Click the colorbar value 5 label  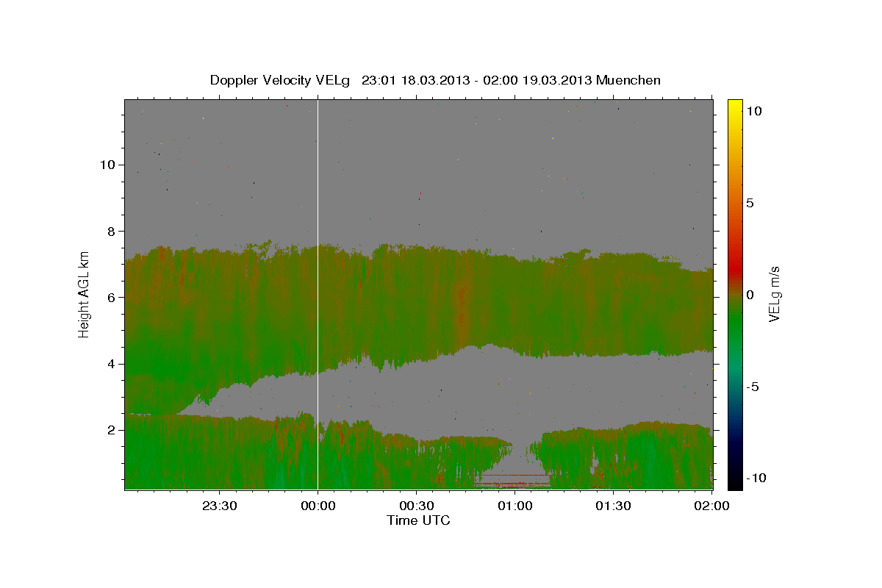click(750, 203)
